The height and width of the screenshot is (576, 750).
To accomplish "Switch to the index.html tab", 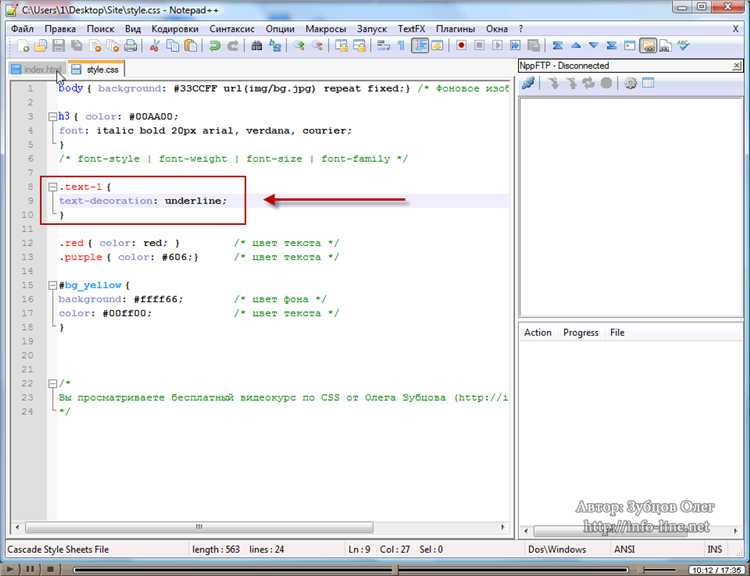I will pyautogui.click(x=37, y=69).
